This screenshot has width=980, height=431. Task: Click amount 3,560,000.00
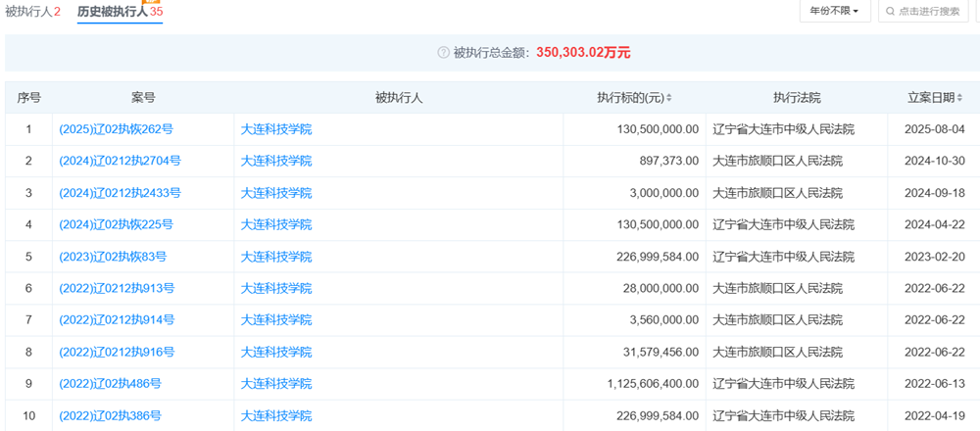tap(663, 320)
